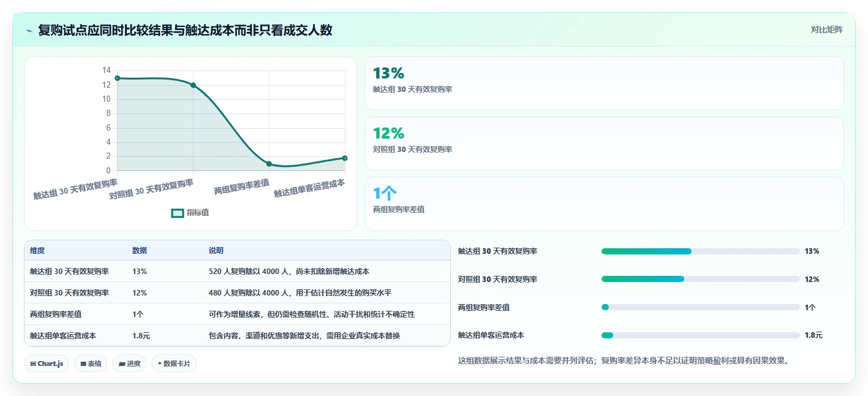Click progress bar for 触达组单客运营成本
The width and height of the screenshot is (868, 396).
coord(701,335)
